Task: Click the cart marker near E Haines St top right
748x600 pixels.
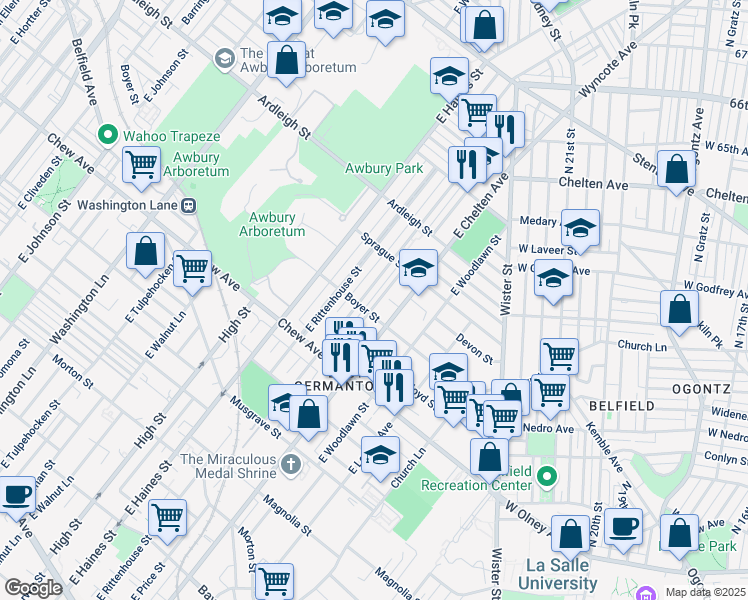Action: pos(477,114)
